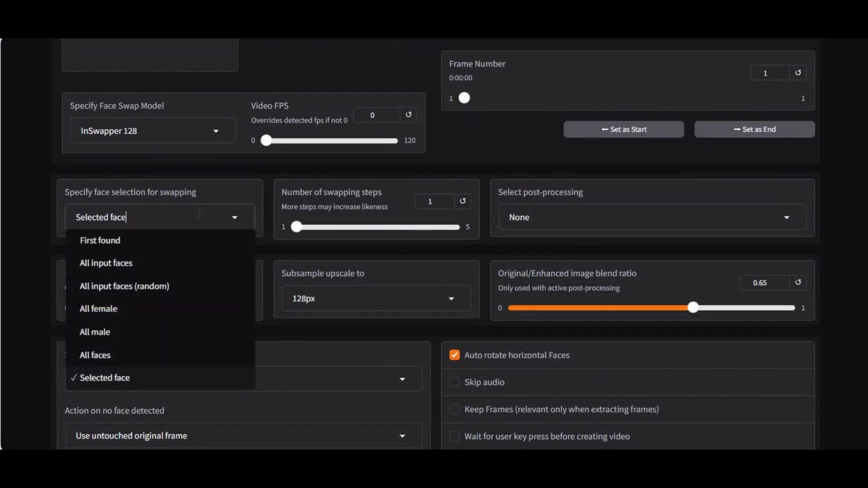Click Only used with active post-processing text

coord(559,288)
